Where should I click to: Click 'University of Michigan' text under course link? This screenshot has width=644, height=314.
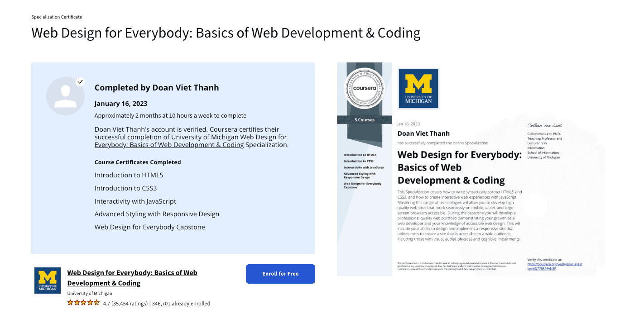(90, 293)
